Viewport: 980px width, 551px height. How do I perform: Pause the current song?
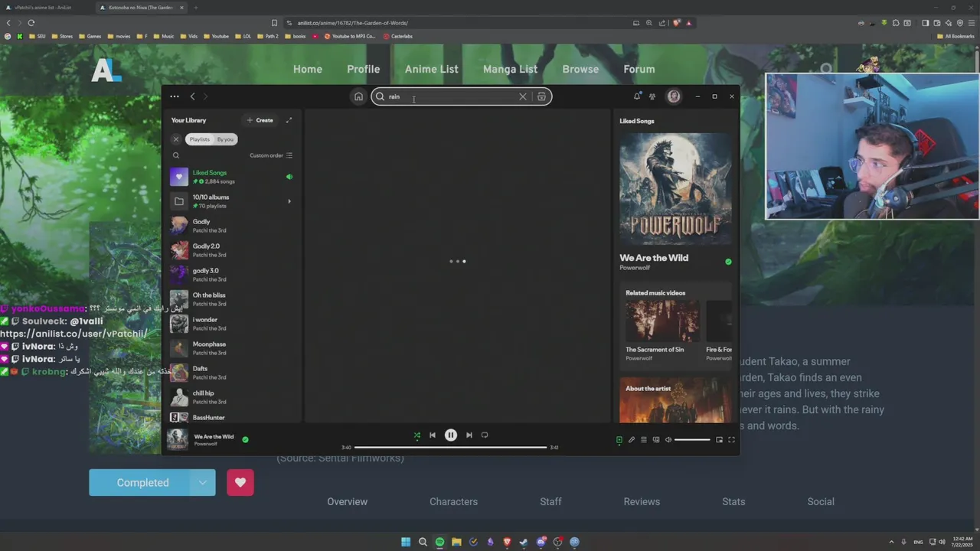(x=451, y=435)
